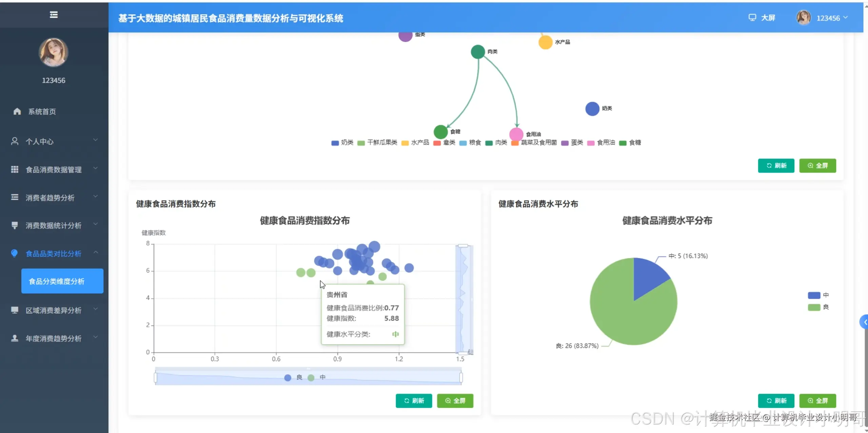The image size is (868, 433).
Task: Click the user avatar photo
Action: pos(53,52)
